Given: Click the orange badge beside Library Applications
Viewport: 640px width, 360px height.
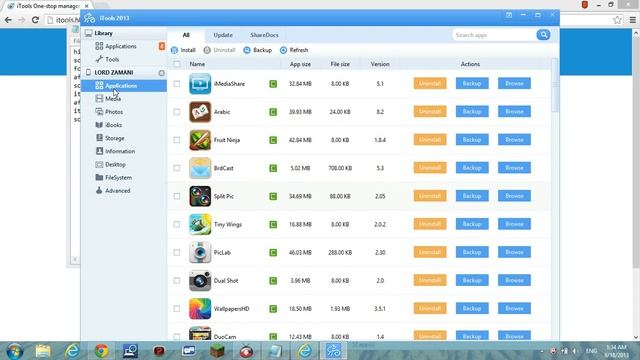Looking at the screenshot, I should click(x=162, y=47).
